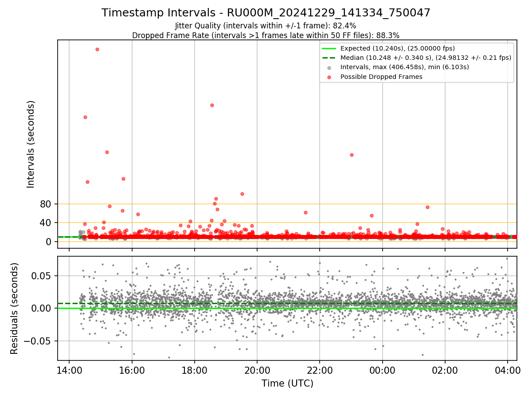Screen dimensions: 532x399
Task: Click the 'Dropped Frame Rate' subtitle line
Action: click(266, 35)
